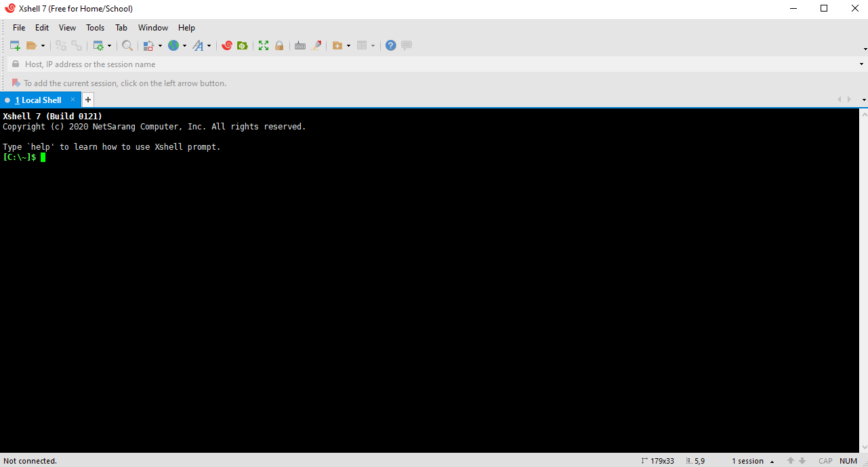Click the Font icon in toolbar
The width and height of the screenshot is (868, 467).
pos(198,45)
